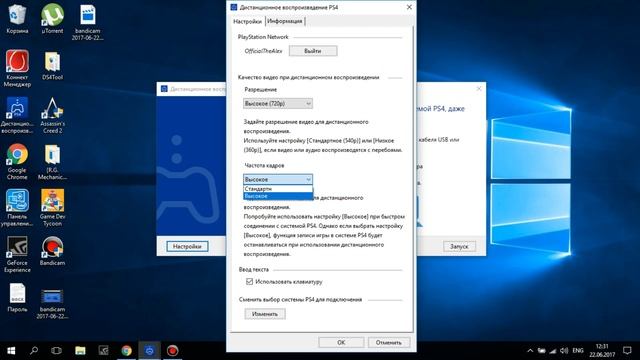Open the R.G. Mechanics folder icon
Viewport: 640px width, 360px height.
[x=52, y=162]
